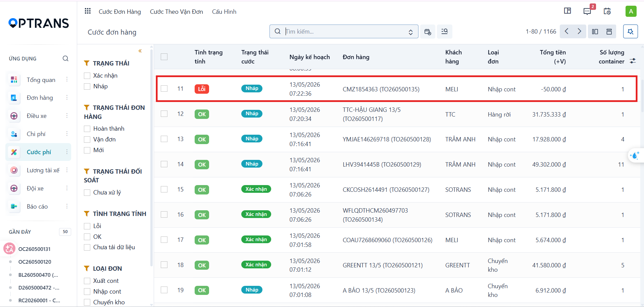Switch to card list view icon
644x307 pixels.
click(609, 32)
